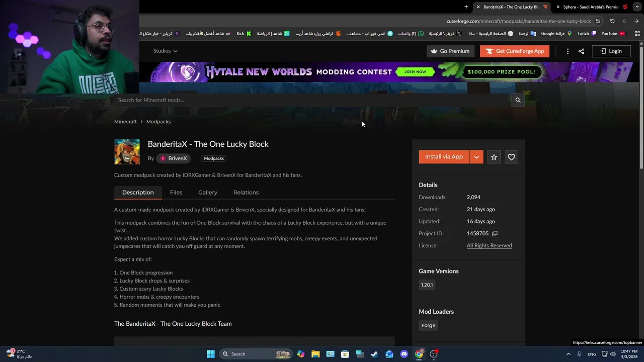
Task: Open the Google Translate bookmark
Action: [x=527, y=34]
